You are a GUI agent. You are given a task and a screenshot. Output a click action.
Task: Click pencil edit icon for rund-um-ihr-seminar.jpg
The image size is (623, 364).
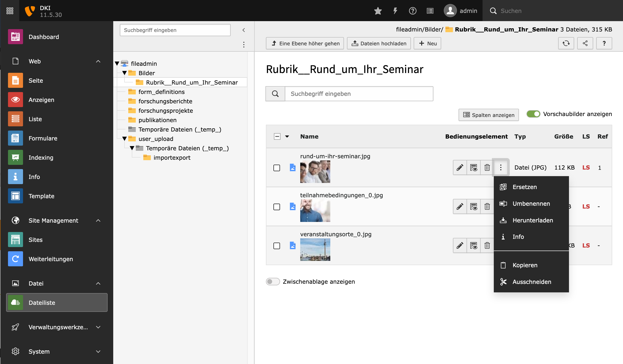pyautogui.click(x=459, y=167)
